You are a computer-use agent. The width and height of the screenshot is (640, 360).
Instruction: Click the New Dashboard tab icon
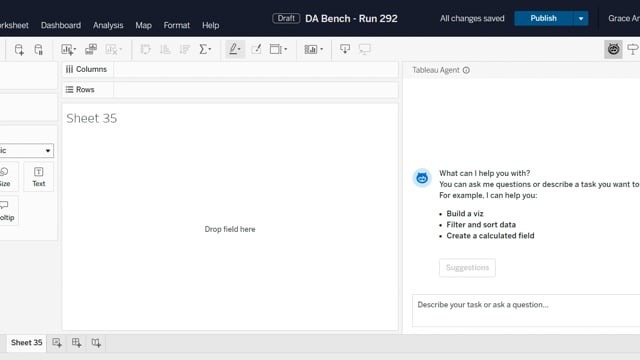(x=76, y=343)
